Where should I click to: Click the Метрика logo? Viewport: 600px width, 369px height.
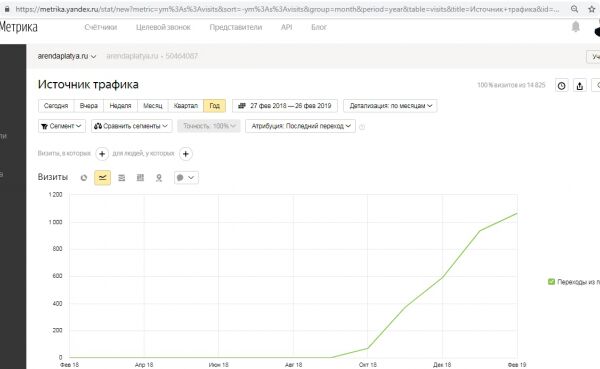(x=18, y=27)
